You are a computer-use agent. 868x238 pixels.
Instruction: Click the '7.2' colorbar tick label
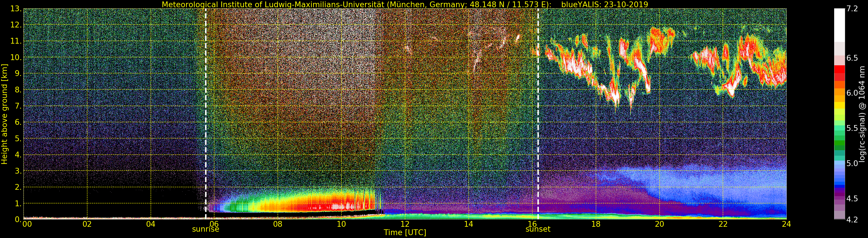tap(852, 9)
